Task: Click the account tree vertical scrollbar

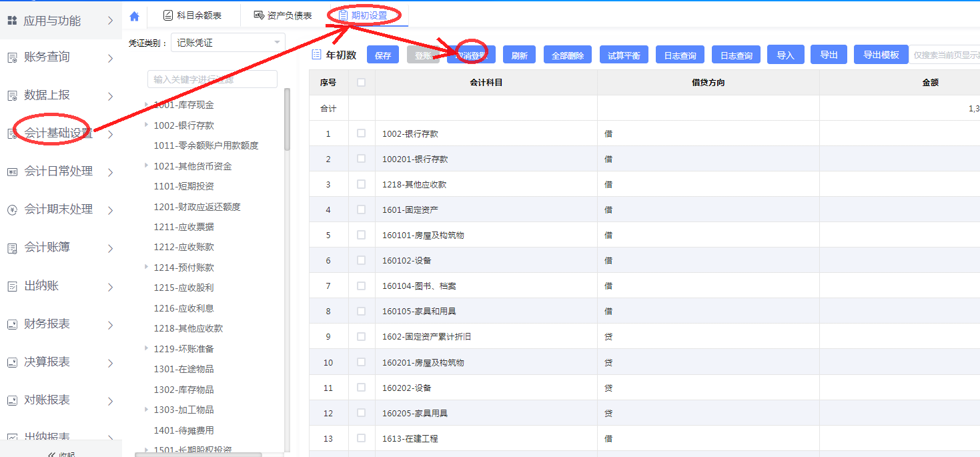Action: [x=287, y=120]
